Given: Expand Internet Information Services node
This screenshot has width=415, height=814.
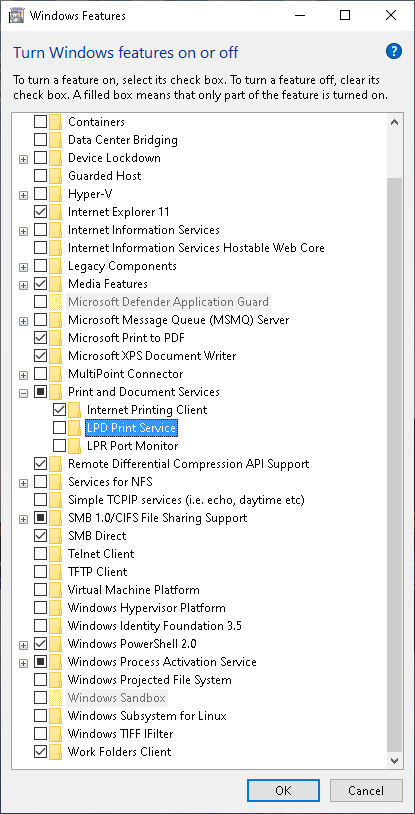Looking at the screenshot, I should 23,232.
